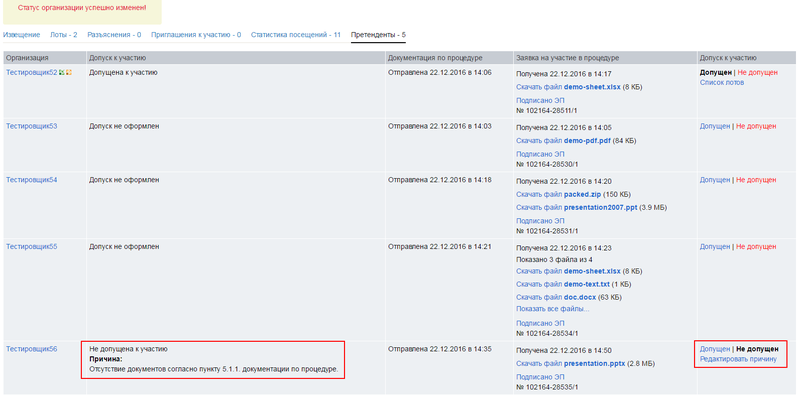Set Тестировщик56 status to Допущен
Image resolution: width=800 pixels, height=397 pixels.
click(715, 349)
